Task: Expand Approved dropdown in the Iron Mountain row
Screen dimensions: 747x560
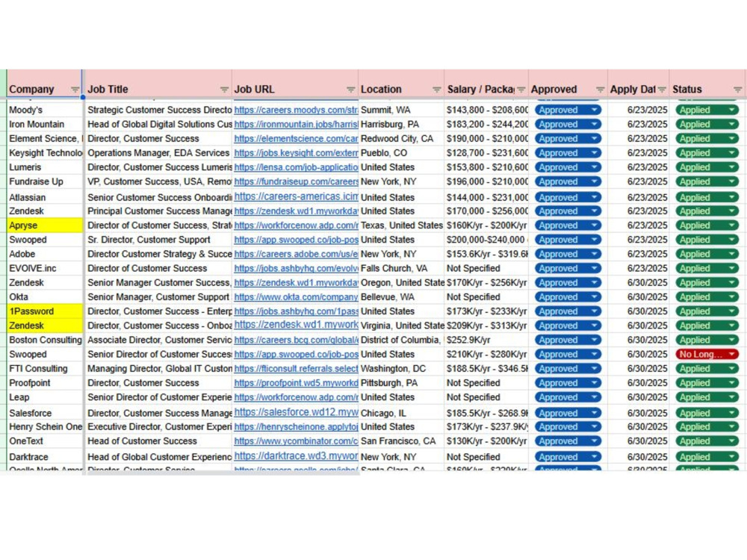Action: [594, 124]
